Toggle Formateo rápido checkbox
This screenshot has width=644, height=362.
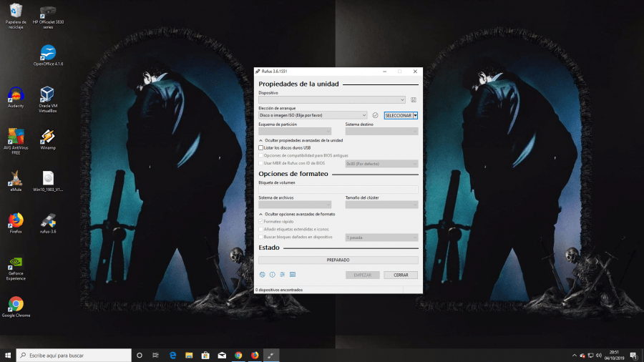[x=261, y=222]
